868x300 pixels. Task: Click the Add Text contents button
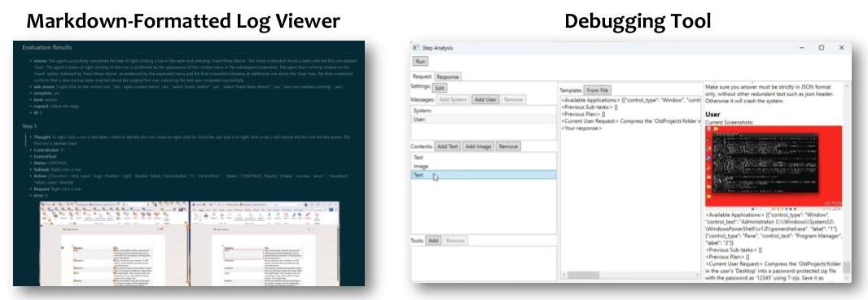[448, 146]
